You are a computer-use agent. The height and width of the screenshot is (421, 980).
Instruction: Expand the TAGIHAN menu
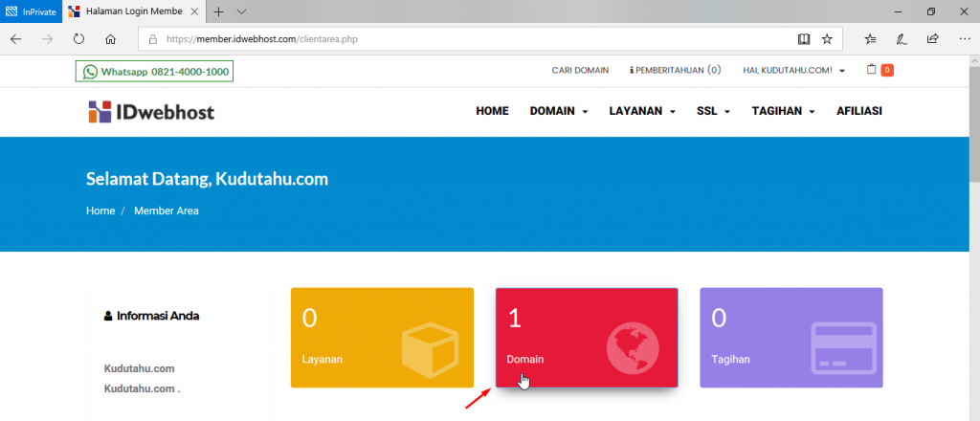point(783,111)
